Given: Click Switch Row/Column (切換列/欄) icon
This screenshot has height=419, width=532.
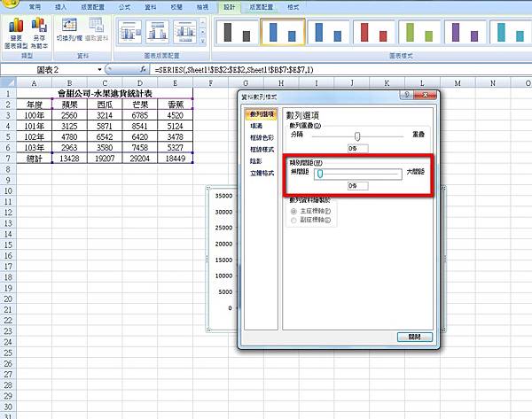Looking at the screenshot, I should pos(69,29).
